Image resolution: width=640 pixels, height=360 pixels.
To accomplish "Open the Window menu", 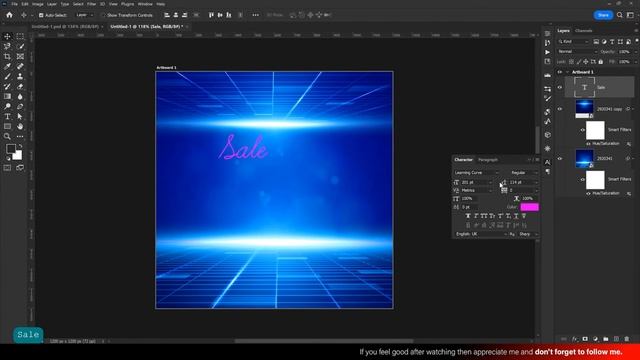I will click(145, 4).
